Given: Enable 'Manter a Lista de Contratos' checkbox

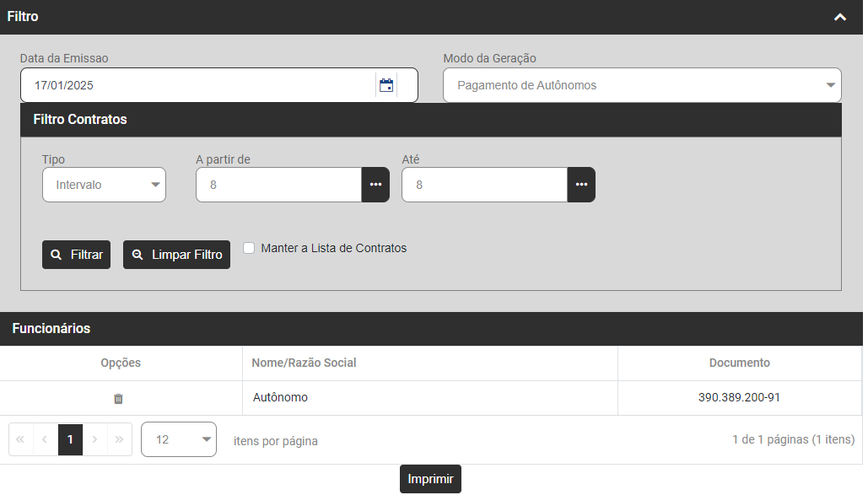Looking at the screenshot, I should click(x=249, y=248).
